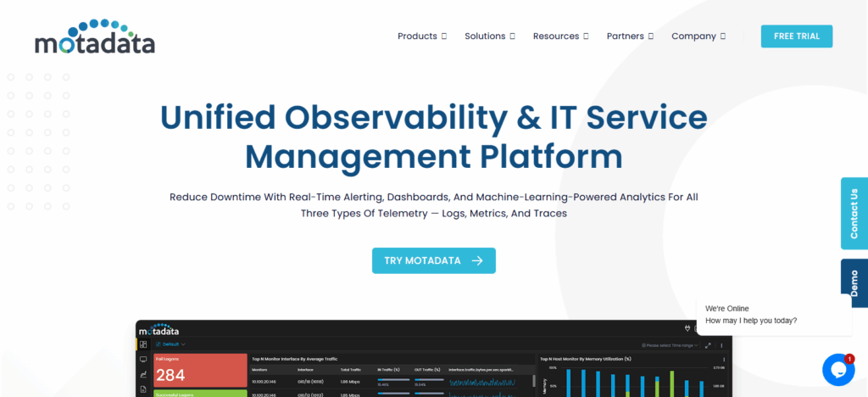Click the plug icon in dashboard header
Viewport: 868px width, 397px height.
tap(687, 329)
